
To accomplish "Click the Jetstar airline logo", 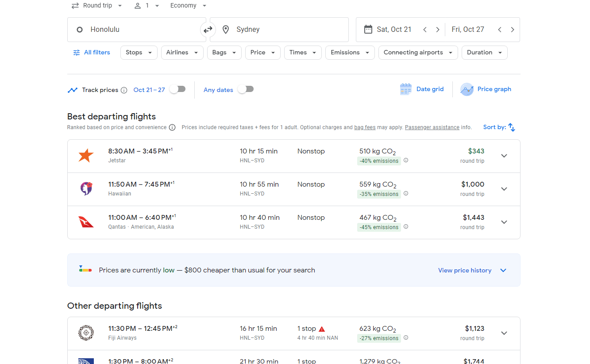I will pyautogui.click(x=86, y=156).
